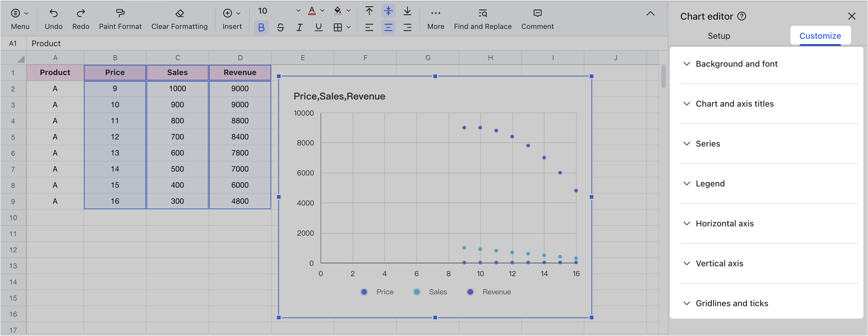Toggle underline formatting

click(318, 28)
